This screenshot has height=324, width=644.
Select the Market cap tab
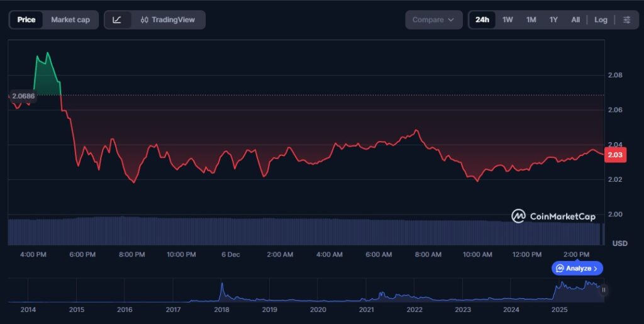pyautogui.click(x=70, y=20)
